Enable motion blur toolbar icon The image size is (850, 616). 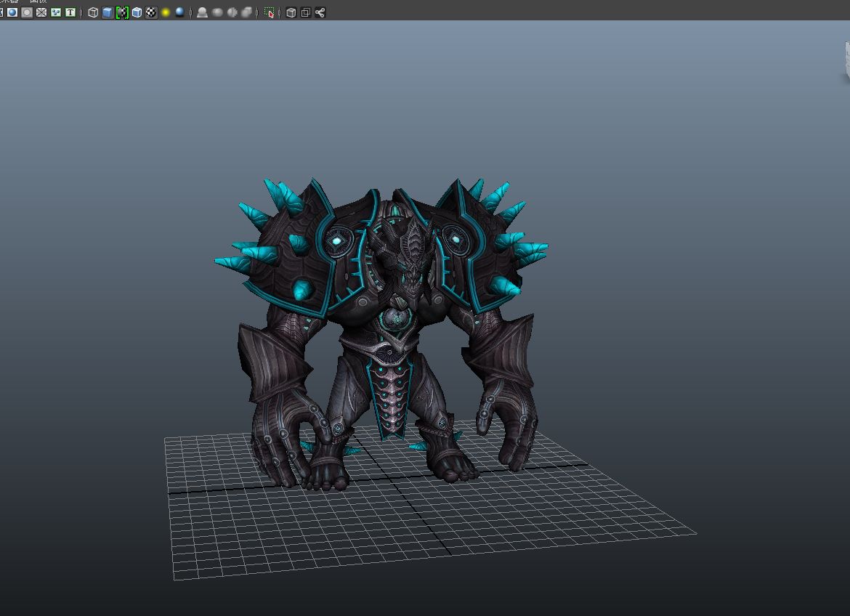tap(217, 12)
